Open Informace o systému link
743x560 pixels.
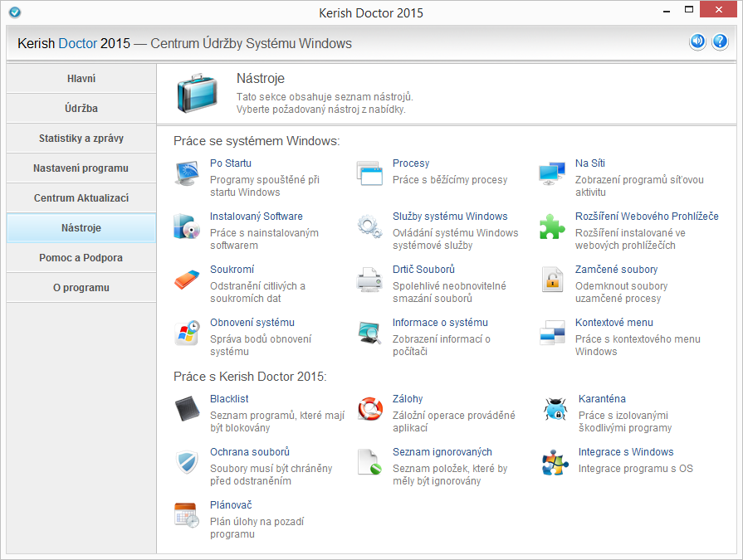(x=440, y=323)
